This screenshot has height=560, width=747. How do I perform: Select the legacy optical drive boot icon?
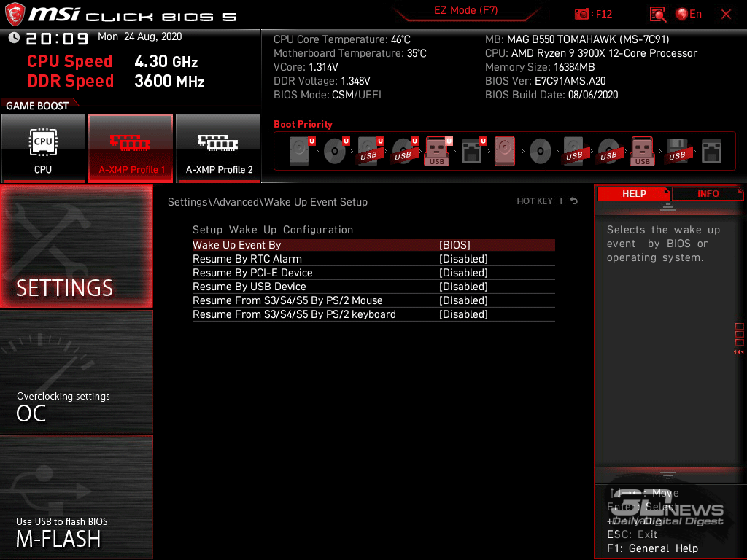pos(541,151)
